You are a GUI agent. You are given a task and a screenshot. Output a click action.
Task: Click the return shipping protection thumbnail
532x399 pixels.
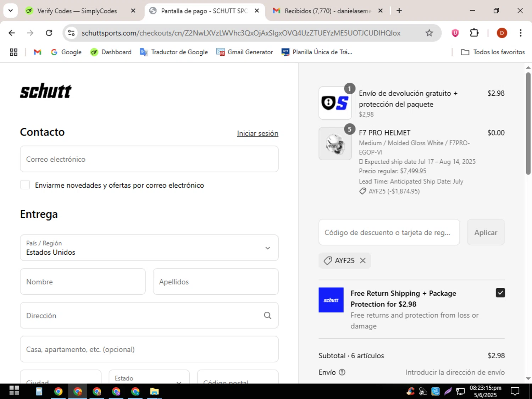coord(335,103)
